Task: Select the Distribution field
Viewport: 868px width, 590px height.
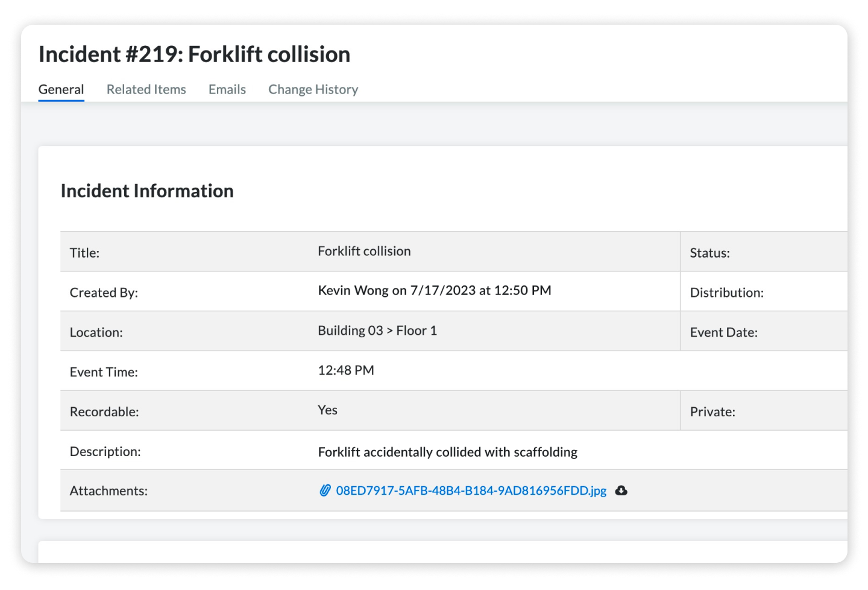Action: 728,292
